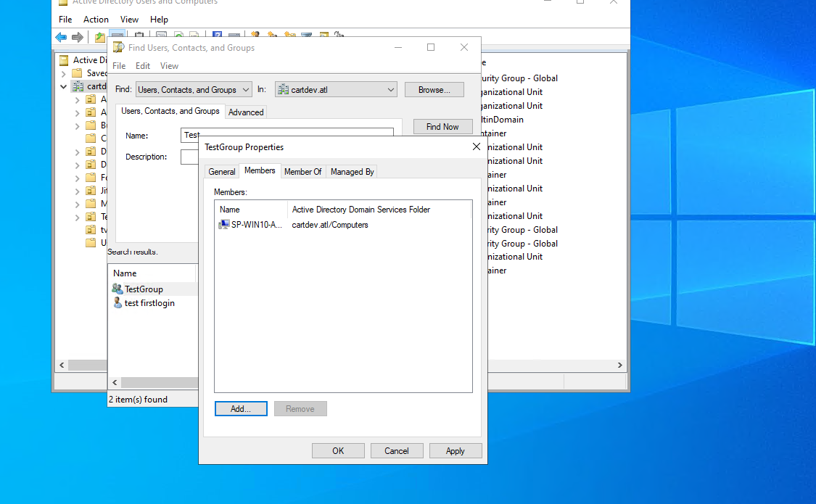816x504 pixels.
Task: Open the Find dialog Edit menu
Action: tap(143, 65)
